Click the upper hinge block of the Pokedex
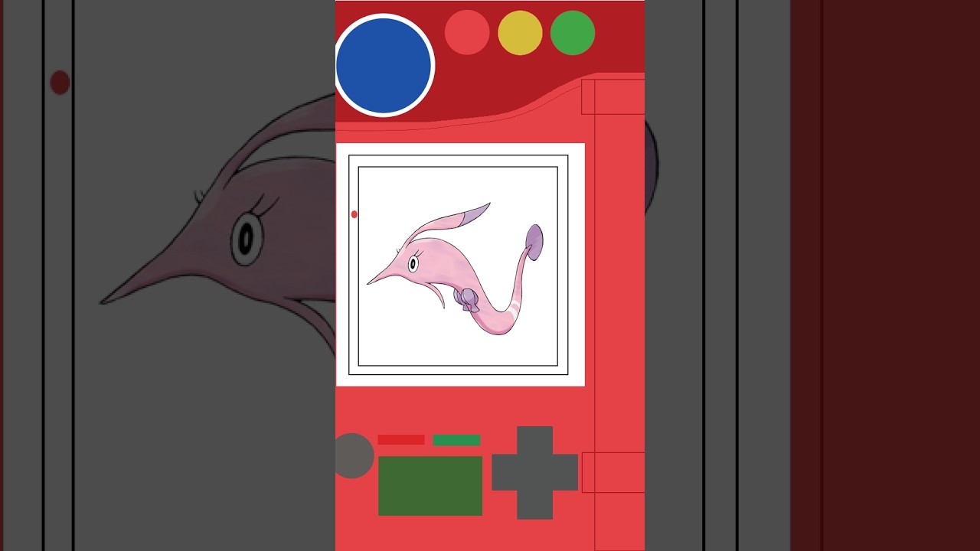980x551 pixels. 612,96
